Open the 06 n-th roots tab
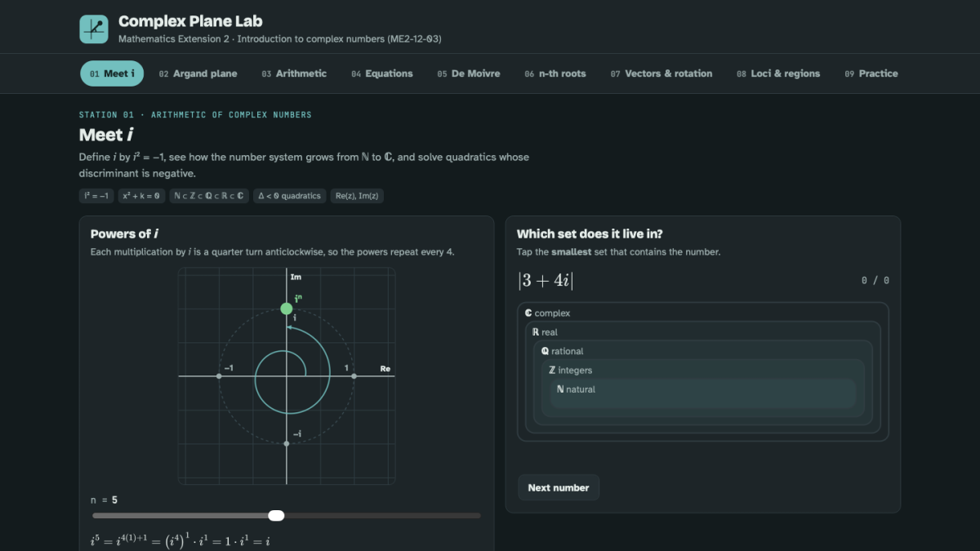This screenshot has height=551, width=980. click(555, 73)
